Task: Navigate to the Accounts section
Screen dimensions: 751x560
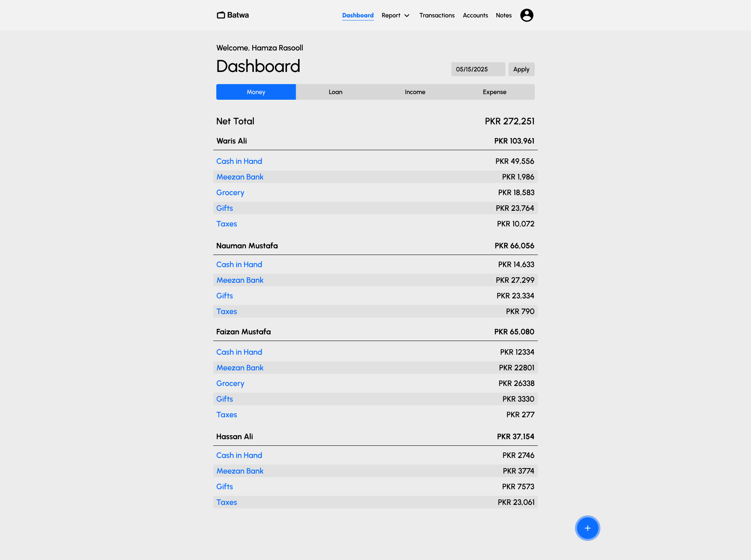Action: tap(475, 16)
